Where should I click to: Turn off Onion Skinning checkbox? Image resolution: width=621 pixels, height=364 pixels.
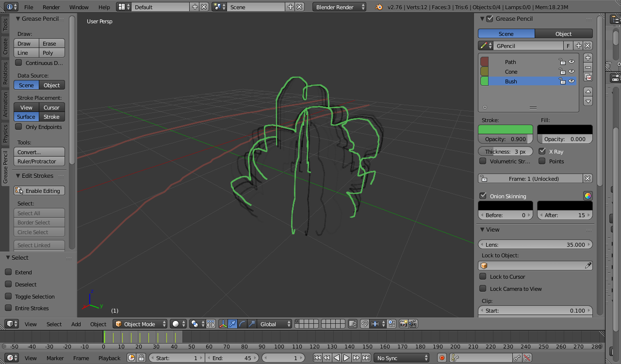tap(483, 196)
